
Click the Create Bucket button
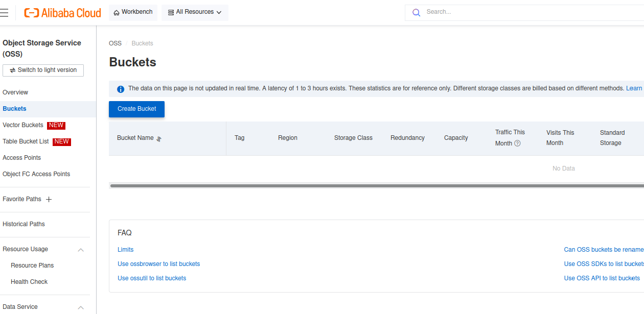coord(136,109)
